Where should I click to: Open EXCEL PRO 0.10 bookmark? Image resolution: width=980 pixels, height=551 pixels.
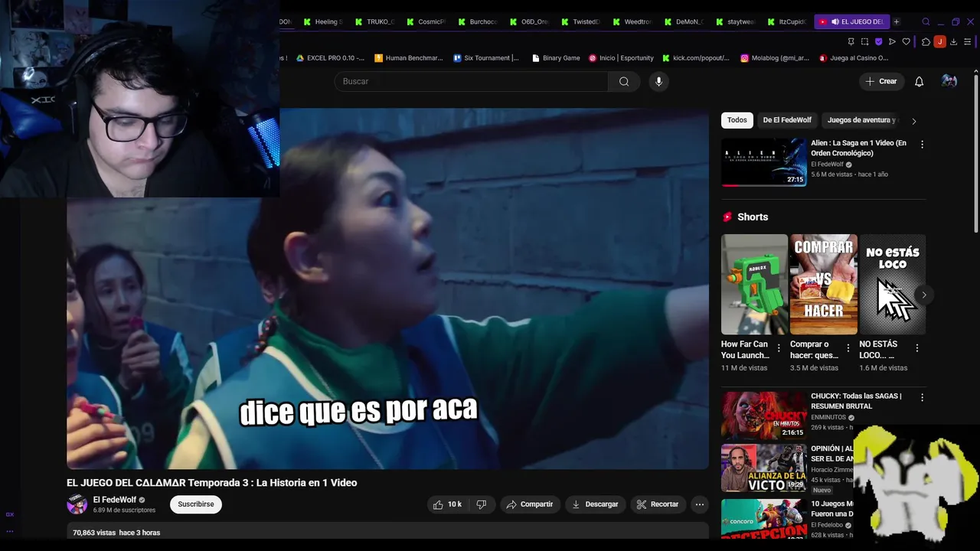331,58
